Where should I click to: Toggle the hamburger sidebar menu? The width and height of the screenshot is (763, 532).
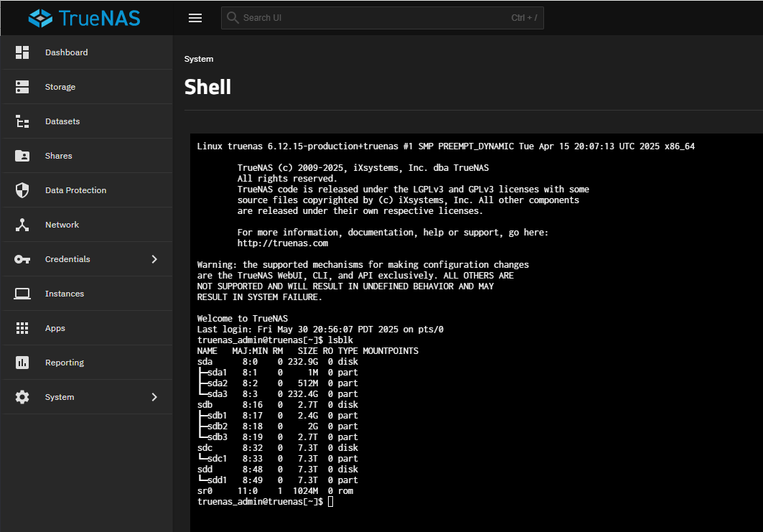[195, 18]
